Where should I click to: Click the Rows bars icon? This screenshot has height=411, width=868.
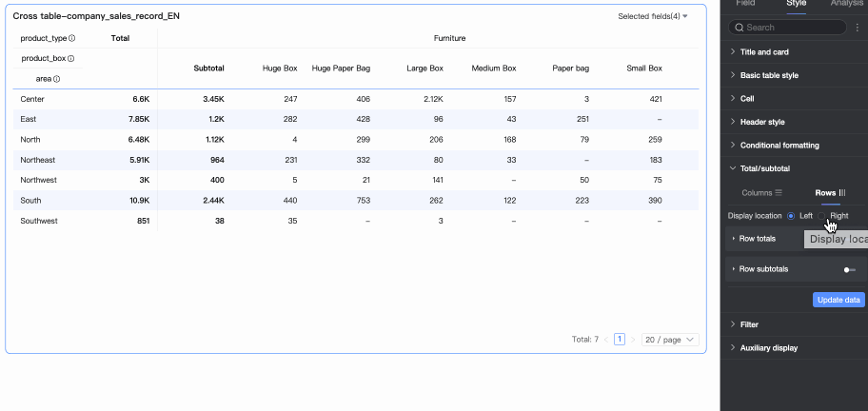(842, 192)
